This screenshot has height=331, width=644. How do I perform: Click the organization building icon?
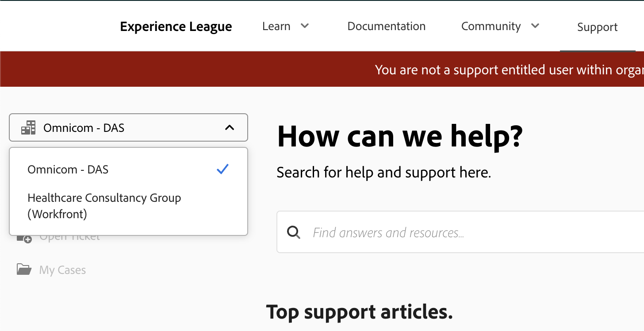[x=27, y=127]
